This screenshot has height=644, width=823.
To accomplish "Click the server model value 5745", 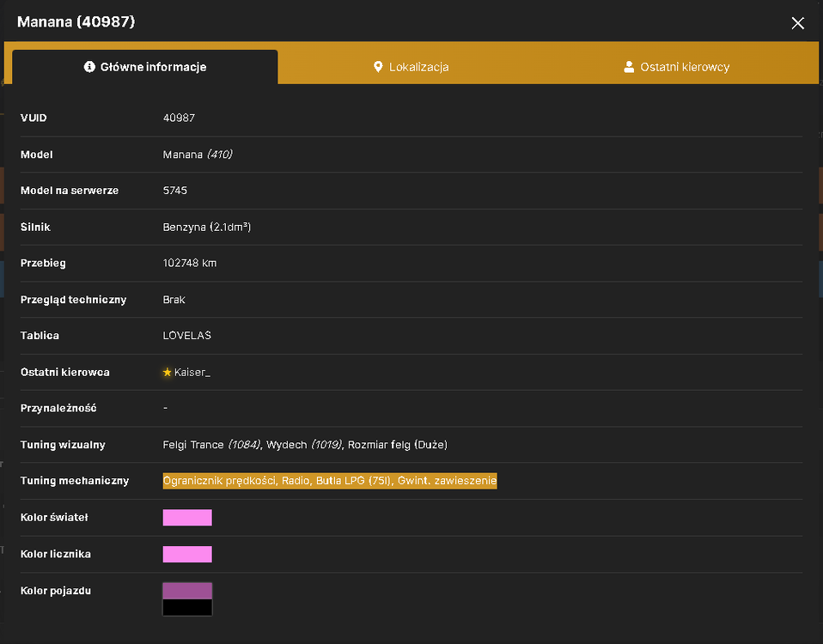I will click(x=174, y=191).
